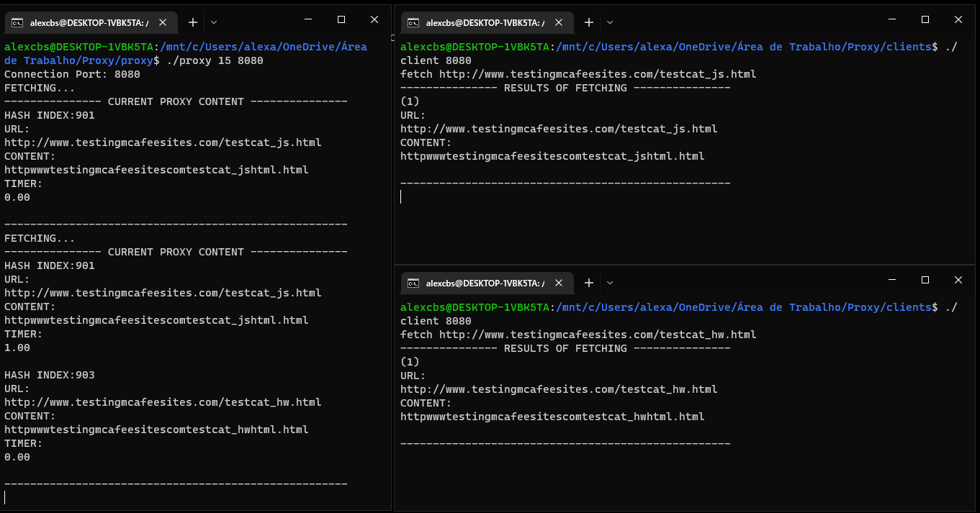Open a new tab in the left proxy terminal

coord(192,22)
